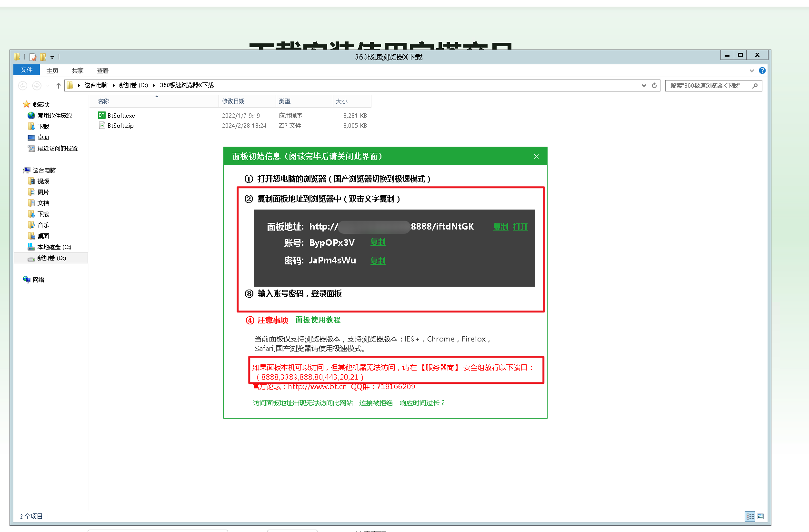
Task: Open the 面板使用教程 tutorial link
Action: [318, 320]
